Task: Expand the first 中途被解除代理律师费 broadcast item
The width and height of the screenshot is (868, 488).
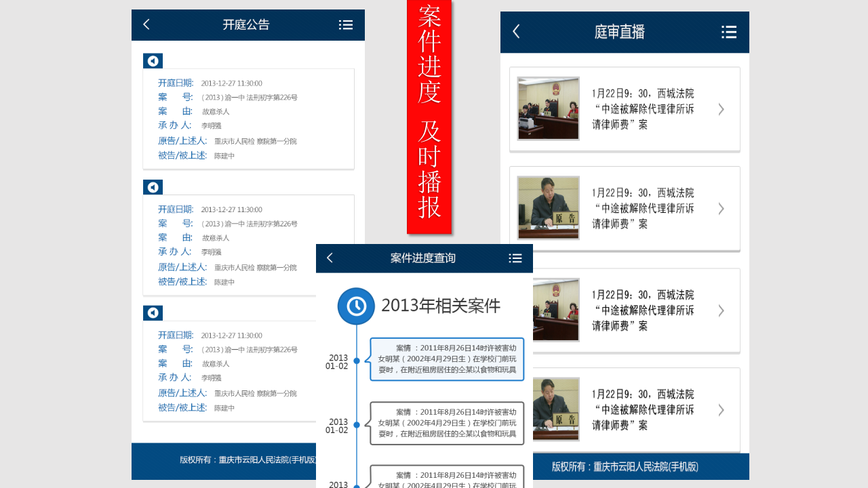Action: click(x=721, y=108)
